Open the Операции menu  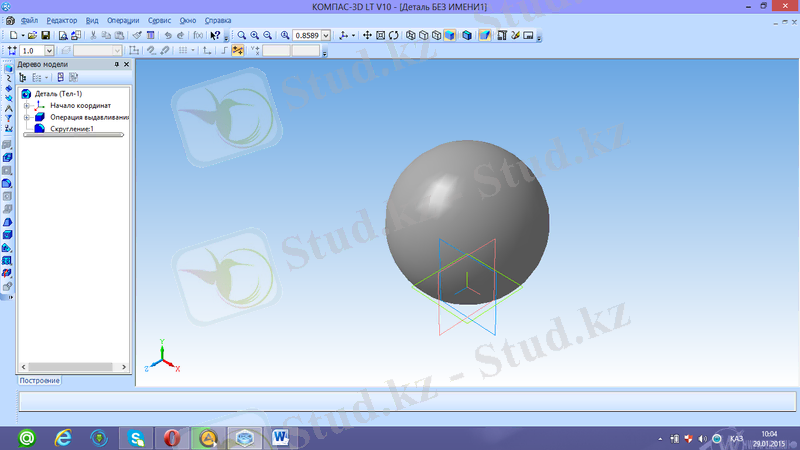(124, 20)
